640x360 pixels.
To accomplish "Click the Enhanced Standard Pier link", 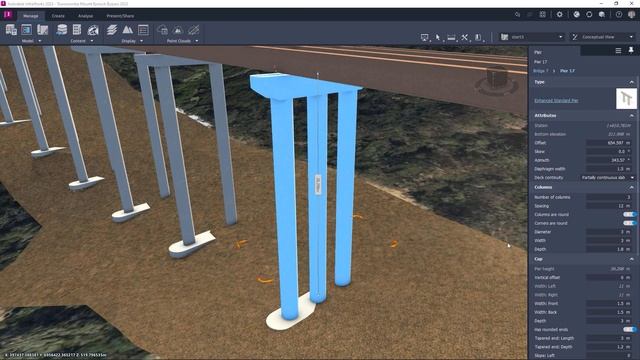I will (x=556, y=100).
